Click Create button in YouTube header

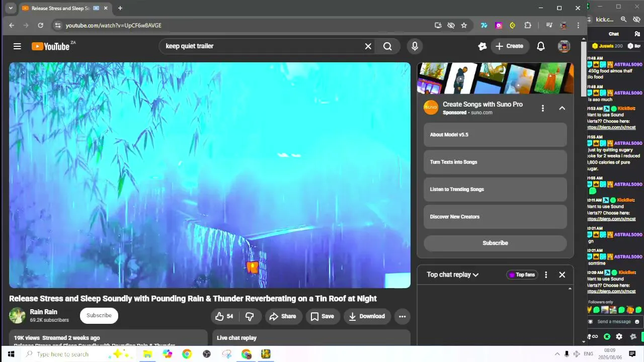[510, 46]
